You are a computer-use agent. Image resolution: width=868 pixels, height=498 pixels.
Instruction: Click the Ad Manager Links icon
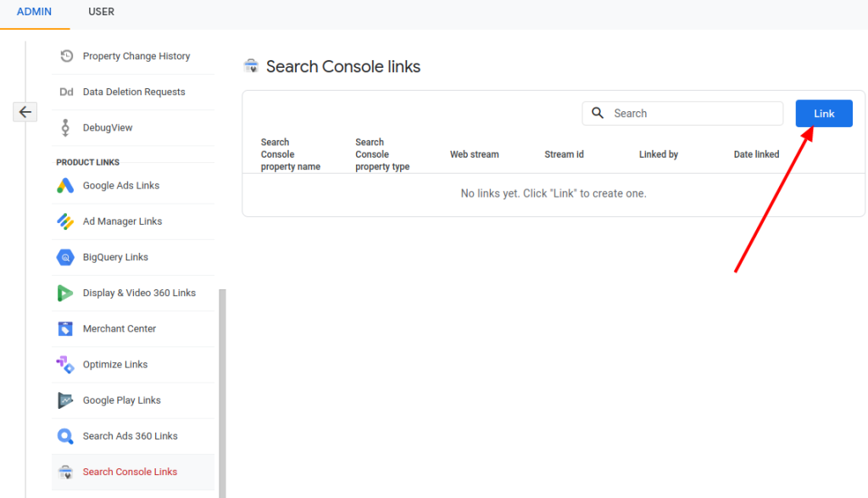(66, 221)
